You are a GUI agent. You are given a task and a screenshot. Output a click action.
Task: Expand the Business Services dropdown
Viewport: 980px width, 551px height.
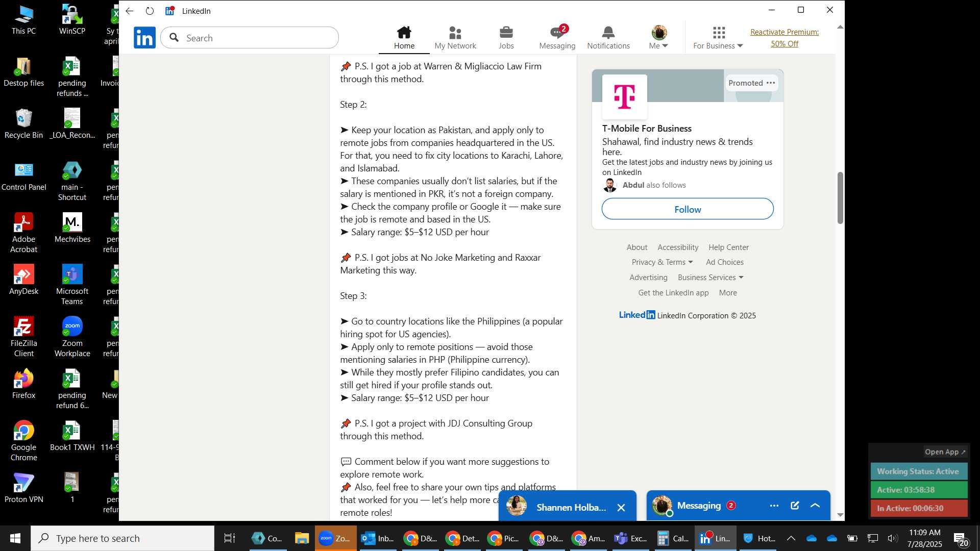pyautogui.click(x=710, y=278)
